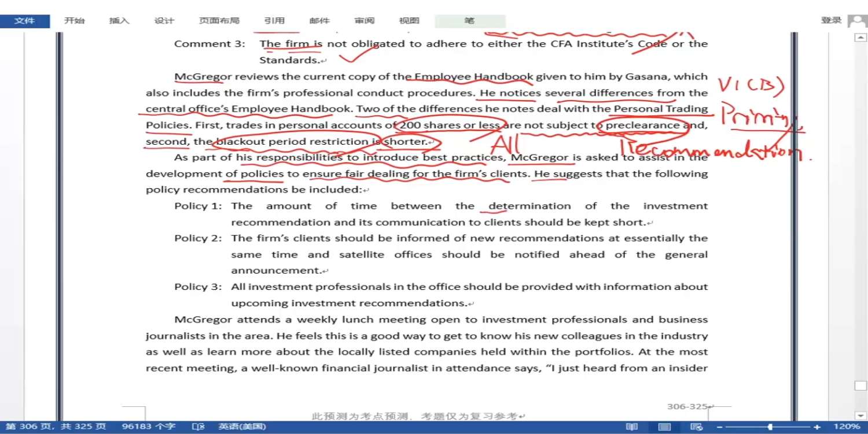Click the zoom in plus button
Image resolution: width=868 pixels, height=434 pixels.
click(817, 427)
